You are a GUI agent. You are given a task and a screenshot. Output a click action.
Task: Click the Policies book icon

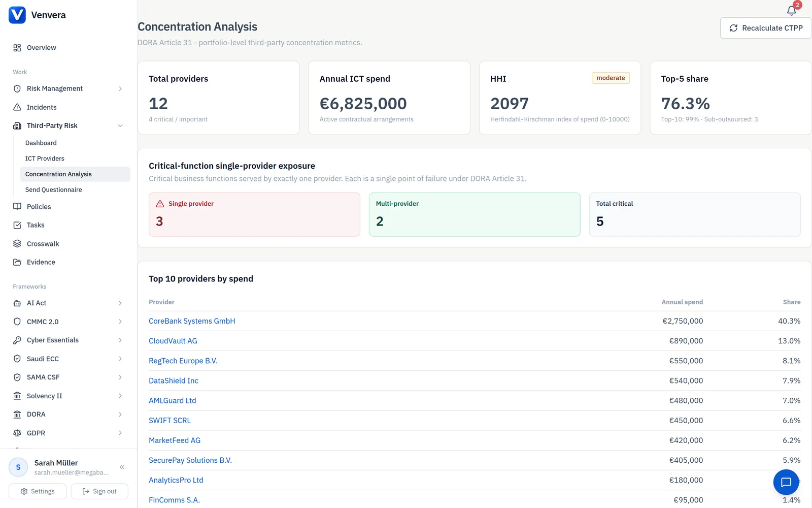pyautogui.click(x=17, y=207)
